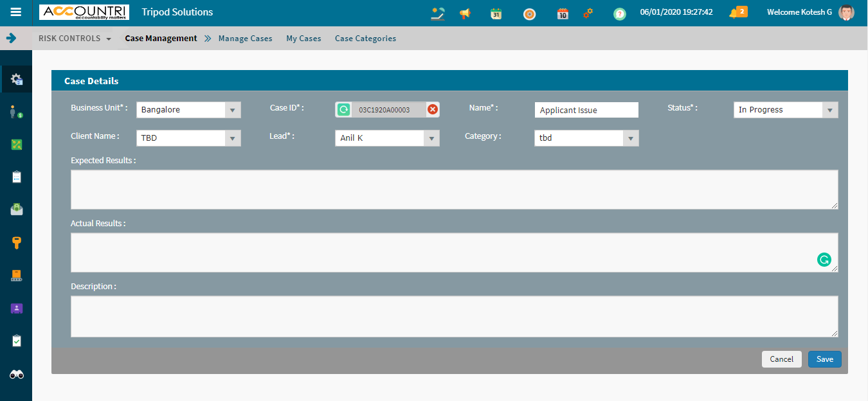Open the hamburger menu
The width and height of the screenshot is (868, 401).
tap(16, 12)
